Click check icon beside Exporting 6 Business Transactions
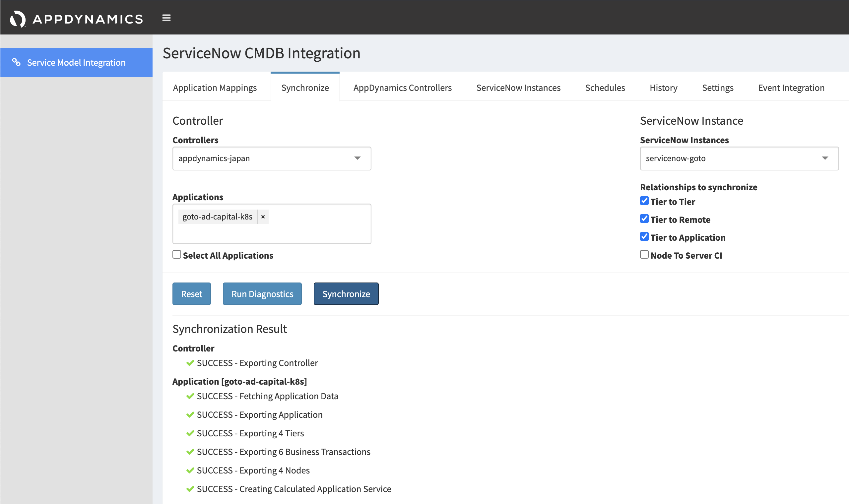 click(x=190, y=452)
